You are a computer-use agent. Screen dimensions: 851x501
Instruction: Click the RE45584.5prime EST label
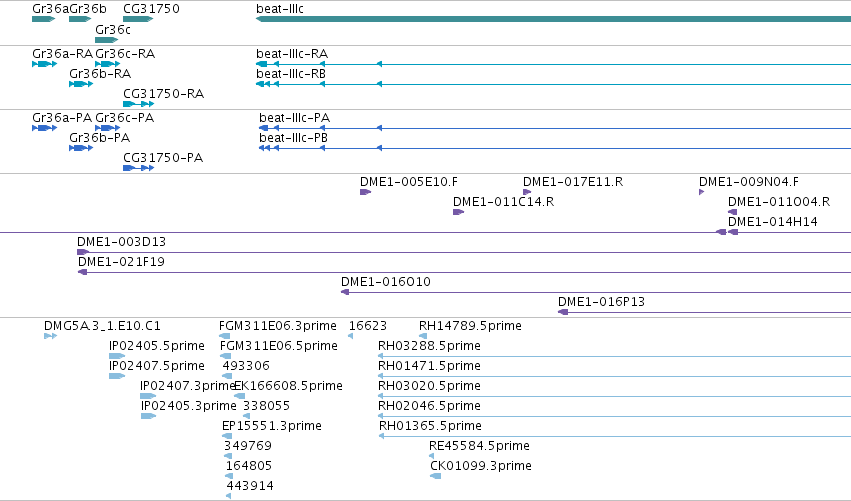point(479,447)
